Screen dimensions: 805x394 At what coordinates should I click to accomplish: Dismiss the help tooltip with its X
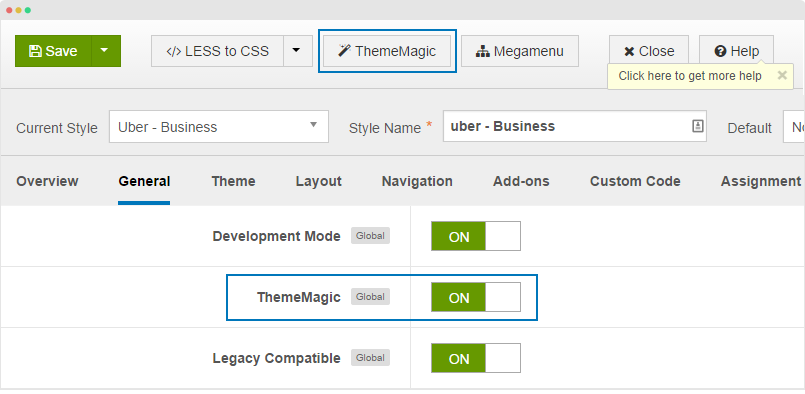[782, 76]
